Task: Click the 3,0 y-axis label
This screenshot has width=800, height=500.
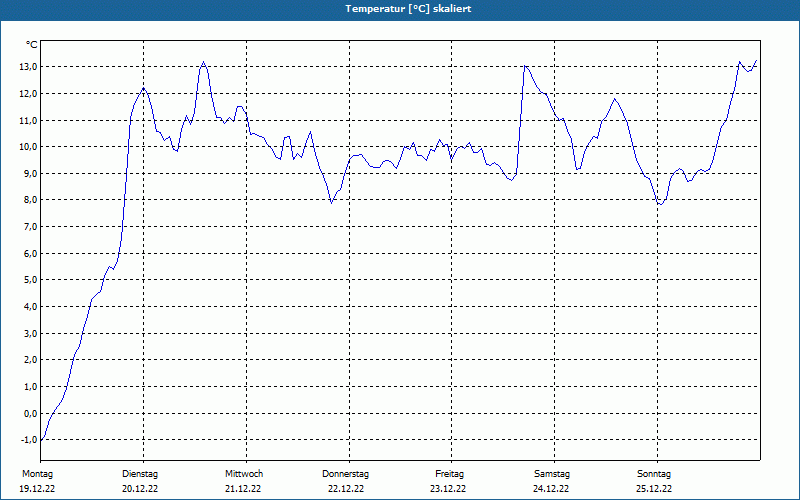Action: click(30, 333)
